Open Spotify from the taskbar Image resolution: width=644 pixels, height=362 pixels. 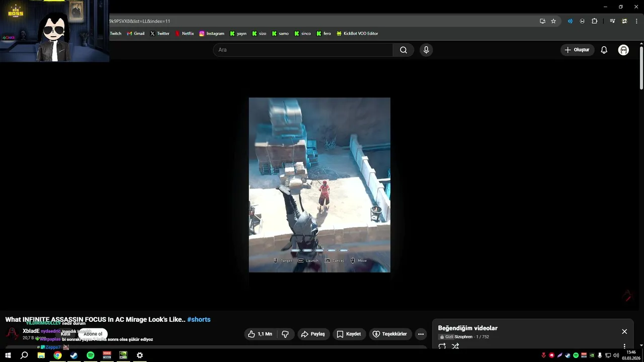[91, 355]
